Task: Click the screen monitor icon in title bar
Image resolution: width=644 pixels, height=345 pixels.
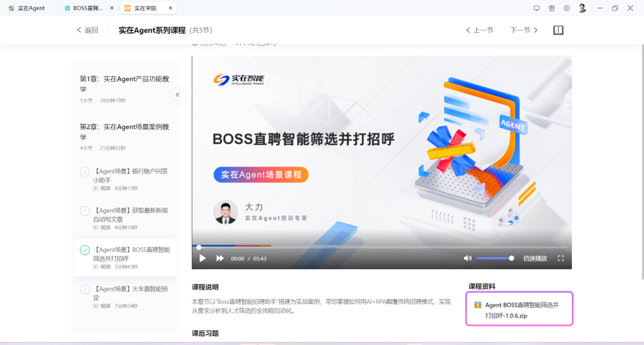Action: tap(537, 8)
